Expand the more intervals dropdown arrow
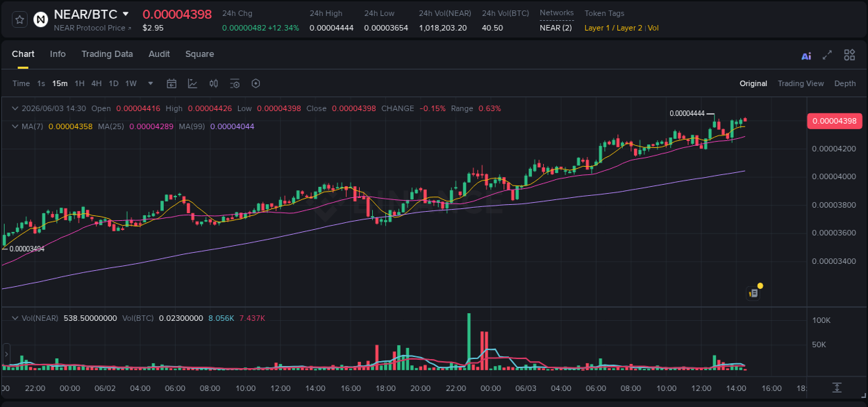 tap(151, 83)
